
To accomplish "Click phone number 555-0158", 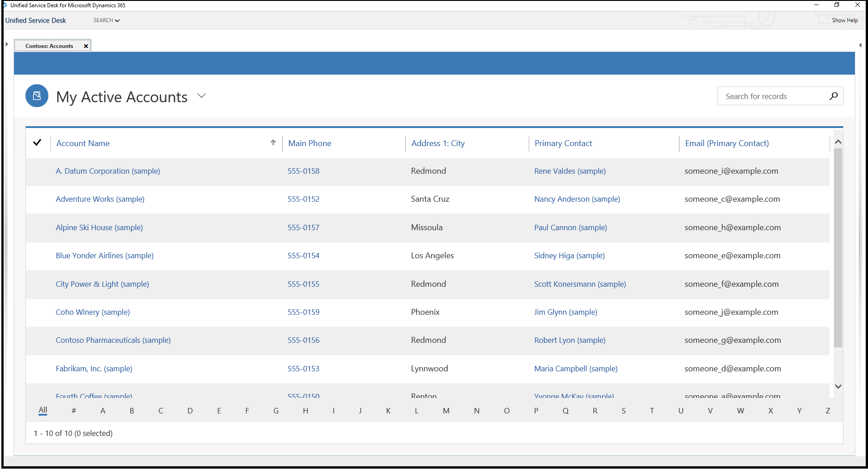I will pos(304,171).
